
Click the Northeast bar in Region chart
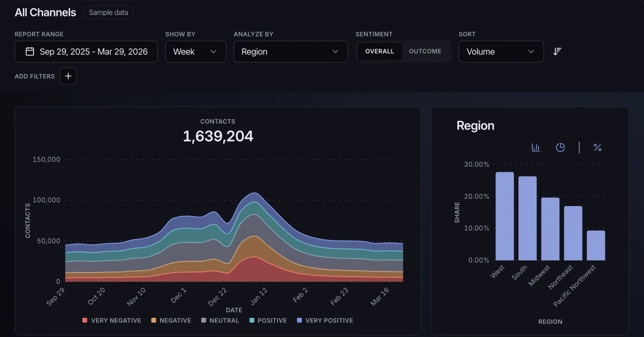tap(573, 233)
